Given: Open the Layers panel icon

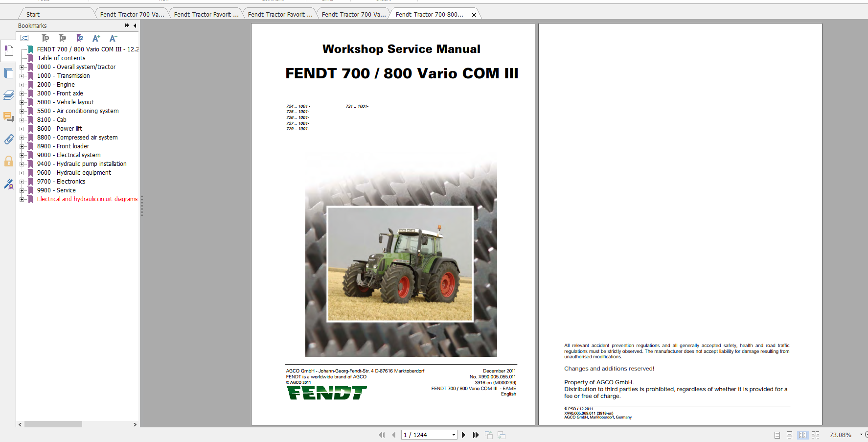Looking at the screenshot, I should [x=8, y=95].
